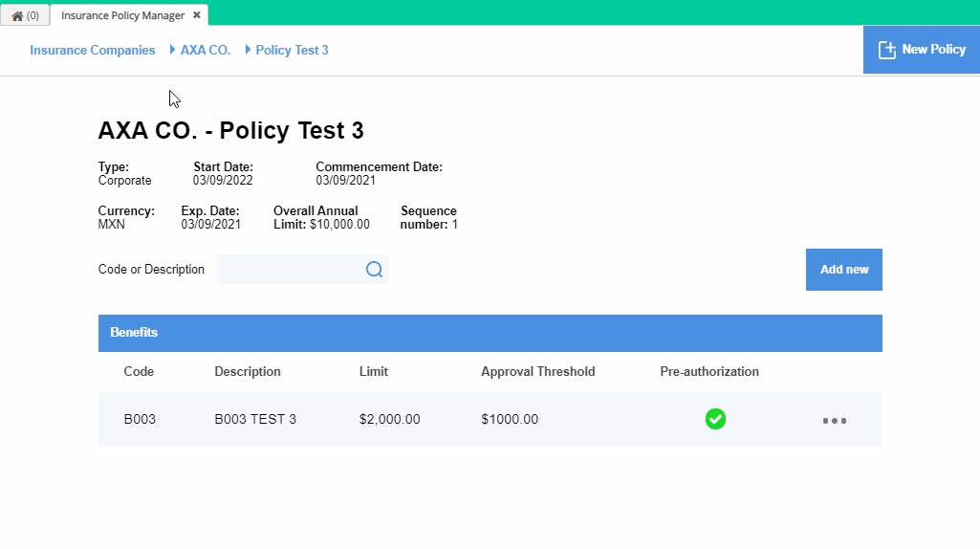Select the Policy Test 3 breadcrumb

pyautogui.click(x=292, y=50)
